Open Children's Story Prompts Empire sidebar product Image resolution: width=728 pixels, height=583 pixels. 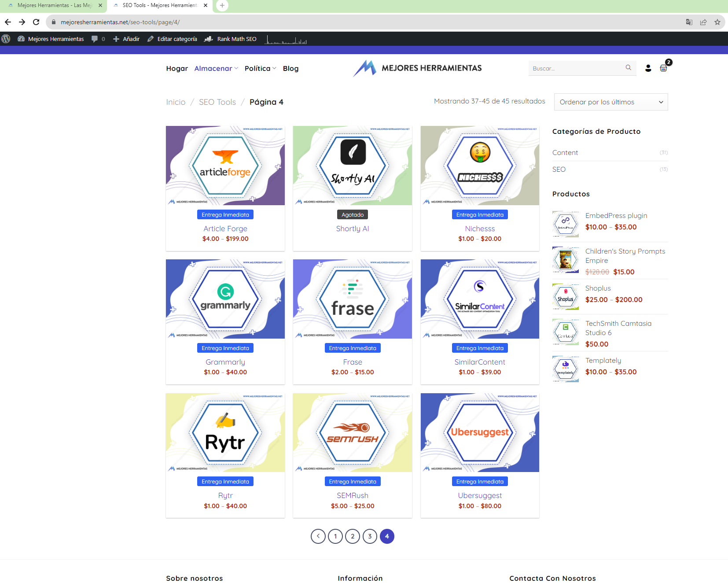point(625,256)
